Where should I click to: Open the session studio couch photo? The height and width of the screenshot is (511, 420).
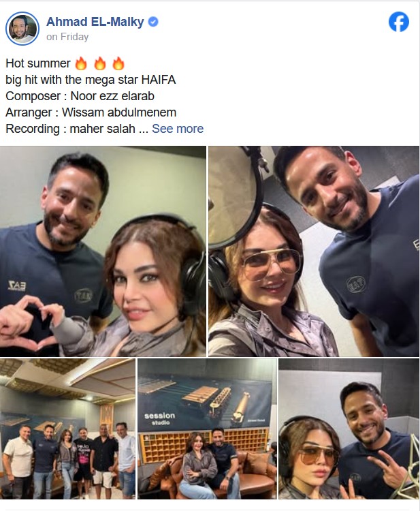point(208,429)
